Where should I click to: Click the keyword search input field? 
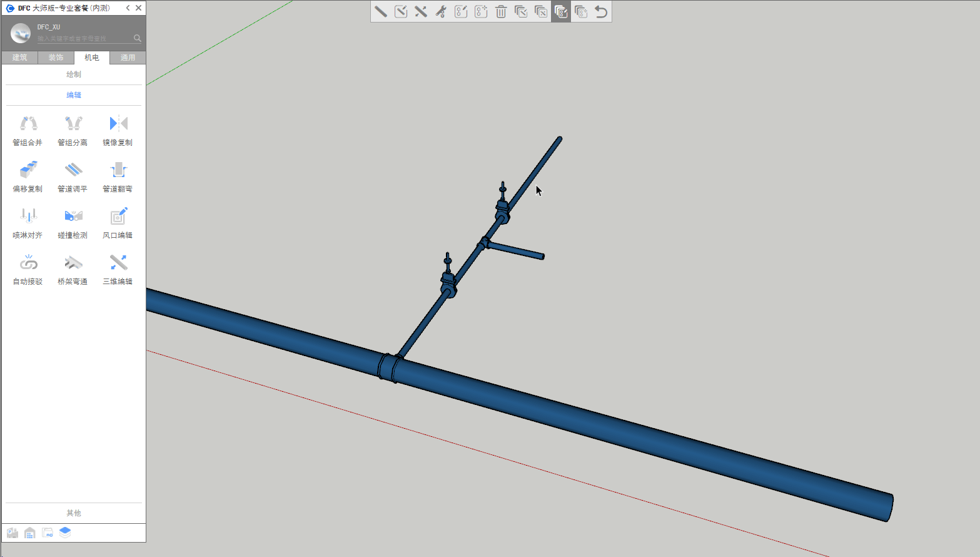coord(84,39)
